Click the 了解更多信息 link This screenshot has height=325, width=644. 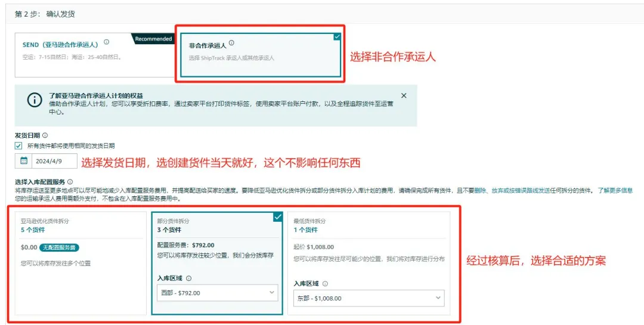tap(615, 190)
